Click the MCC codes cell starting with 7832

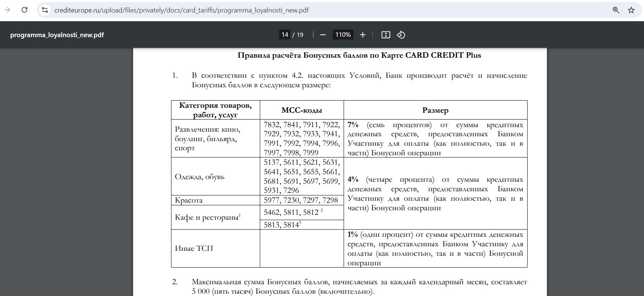302,139
